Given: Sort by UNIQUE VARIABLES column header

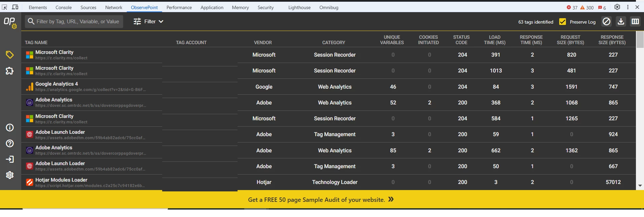Looking at the screenshot, I should [392, 40].
